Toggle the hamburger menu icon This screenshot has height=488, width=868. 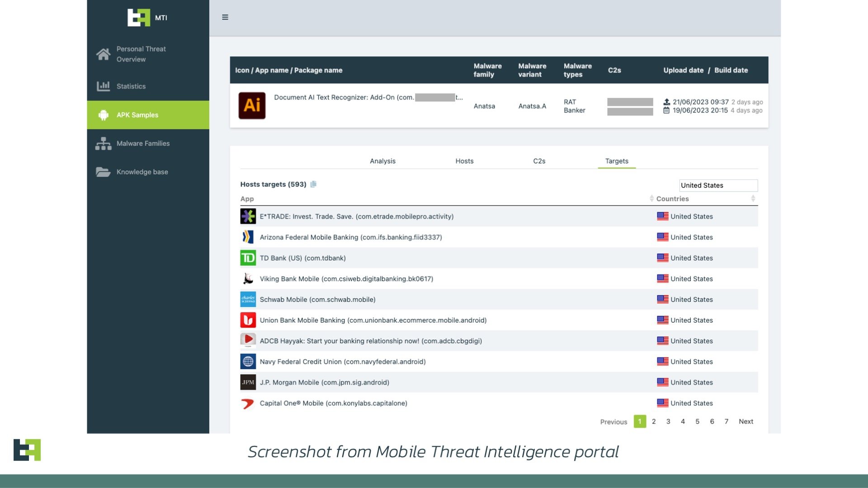coord(225,17)
